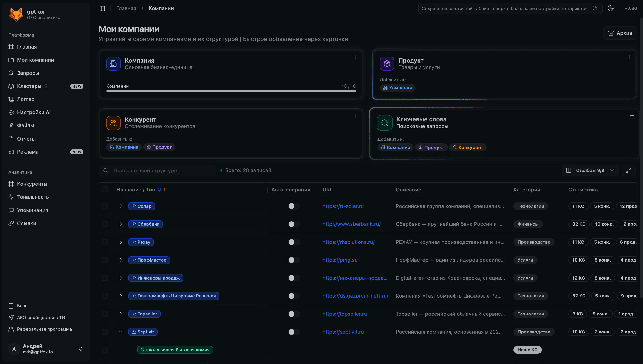Open Настройки AI from the sidebar

[x=34, y=112]
